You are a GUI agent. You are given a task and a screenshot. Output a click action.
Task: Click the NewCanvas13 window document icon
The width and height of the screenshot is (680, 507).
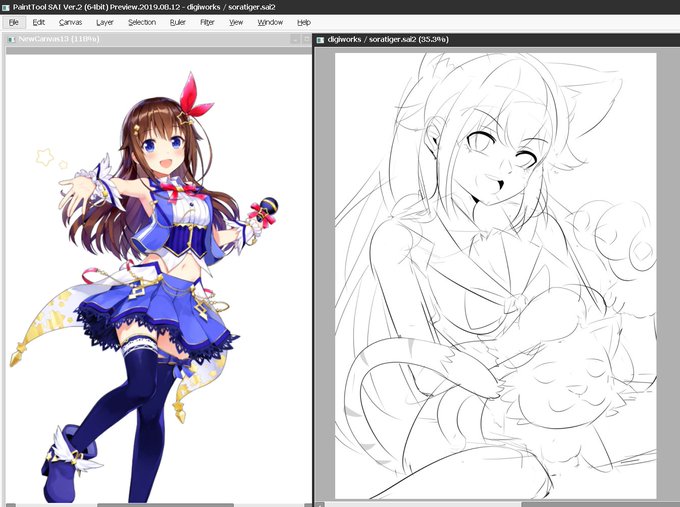click(x=11, y=39)
